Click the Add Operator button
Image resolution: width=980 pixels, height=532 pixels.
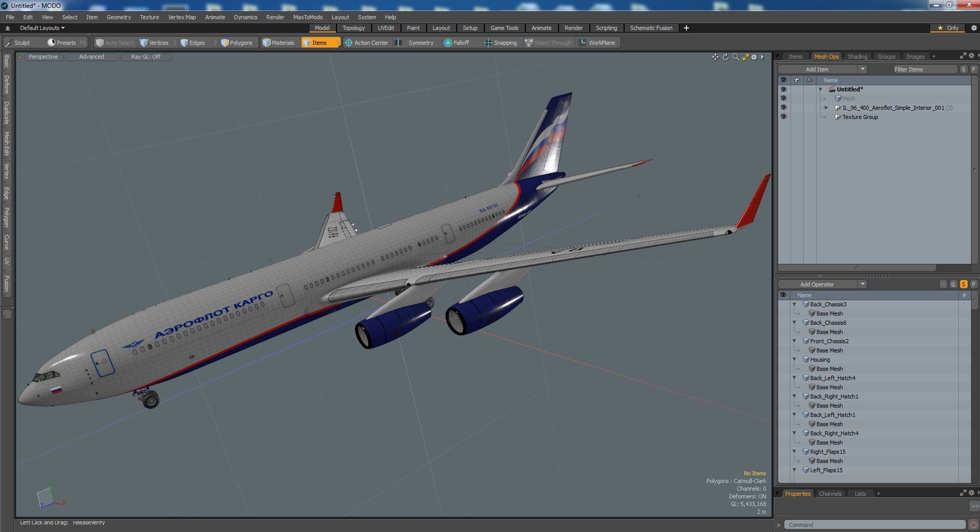click(817, 284)
